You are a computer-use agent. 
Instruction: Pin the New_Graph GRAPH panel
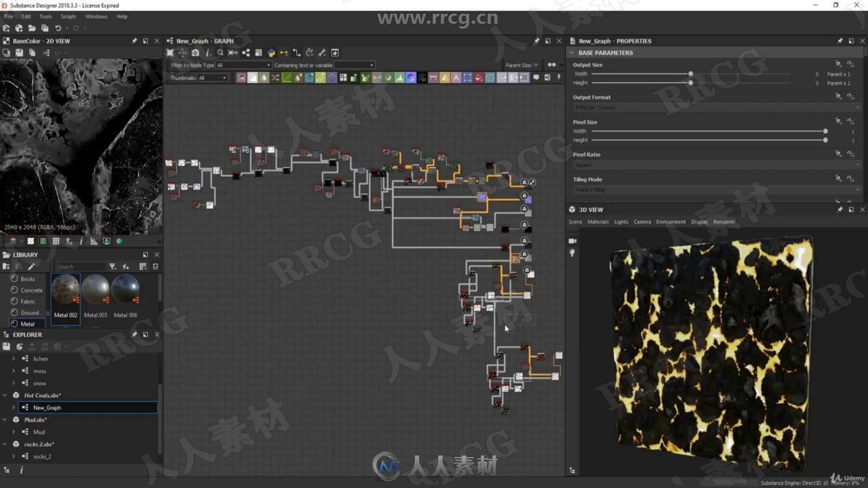(x=536, y=41)
